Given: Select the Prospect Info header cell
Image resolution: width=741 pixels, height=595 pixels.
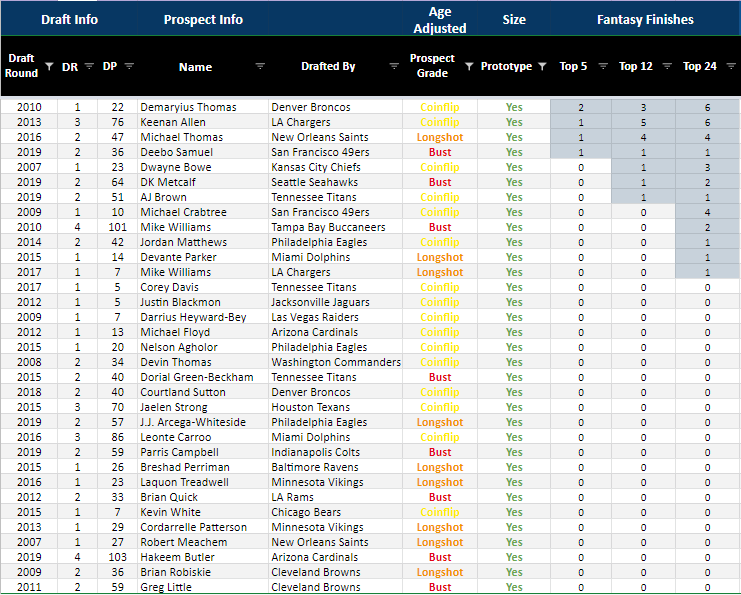Looking at the screenshot, I should click(x=203, y=19).
